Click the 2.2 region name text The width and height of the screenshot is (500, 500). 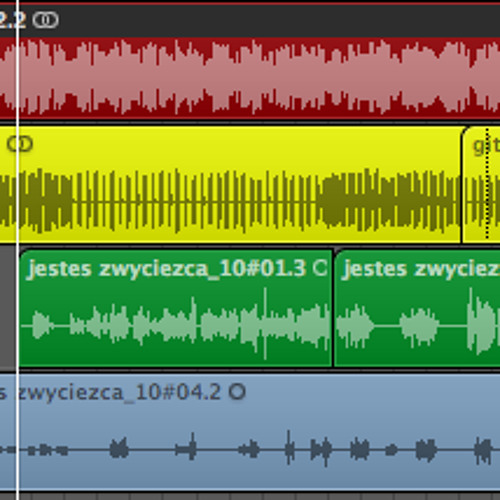click(x=13, y=20)
